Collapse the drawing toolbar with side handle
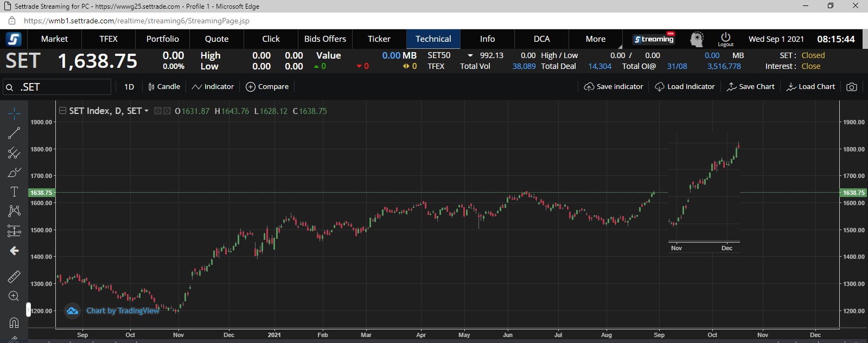Screen dimensions: 868x343 click(x=28, y=309)
